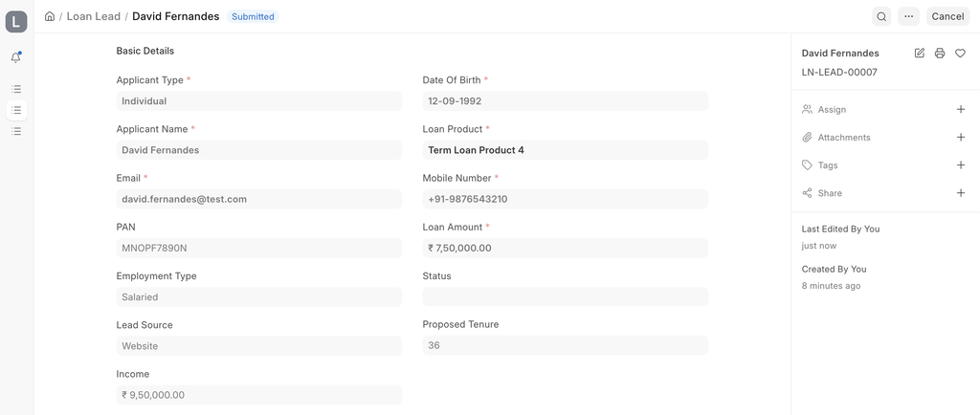Click the David Fernandes breadcrumb title
Viewport: 980px width, 415px height.
[x=176, y=16]
